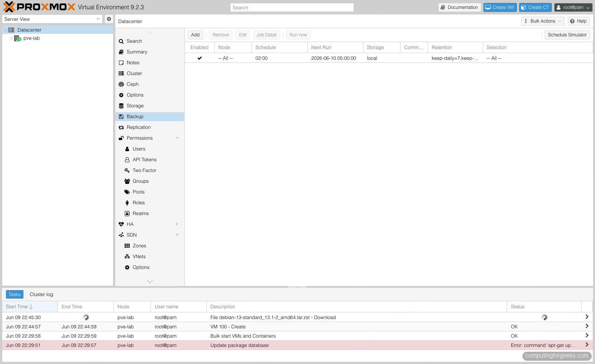Screen dimensions: 595x364
Task: Select 'Bulk start VMs and Containers' task row
Action: click(297, 336)
